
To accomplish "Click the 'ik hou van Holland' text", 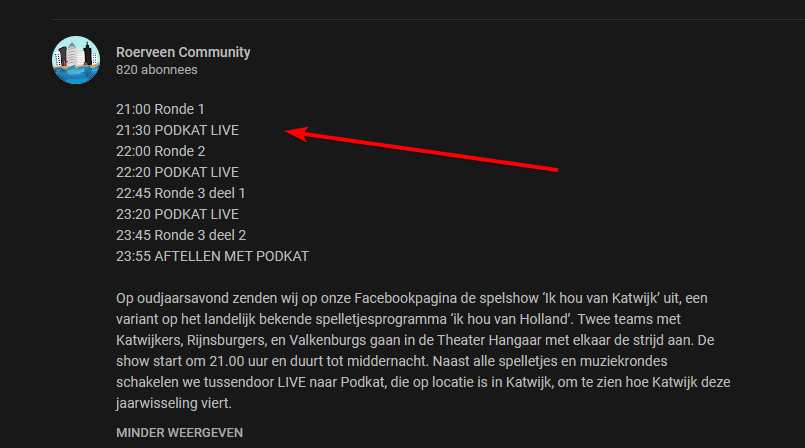I will click(x=512, y=319).
